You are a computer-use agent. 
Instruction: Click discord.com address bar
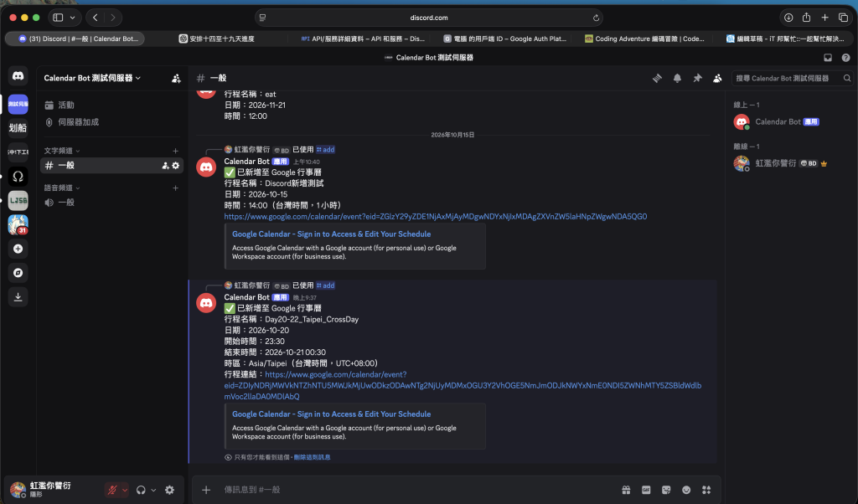(x=429, y=18)
